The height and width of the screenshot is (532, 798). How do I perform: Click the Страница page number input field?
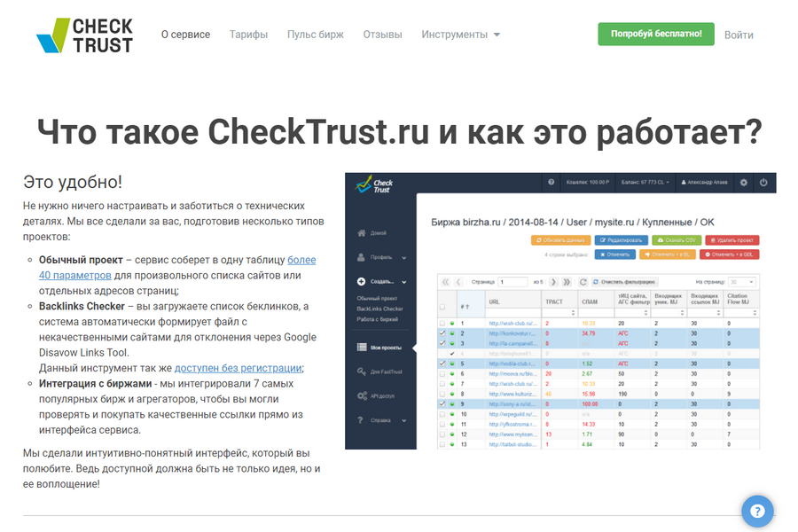click(x=513, y=282)
